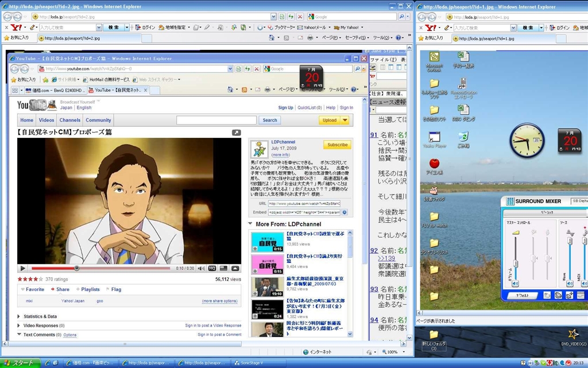Viewport: 588px width, 368px height.
Task: Open the pink 自民党 0:15 video thumbnail
Action: coord(268,265)
